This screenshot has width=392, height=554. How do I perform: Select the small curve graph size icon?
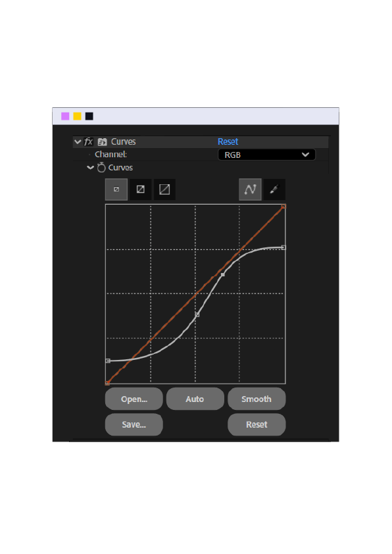coord(116,189)
